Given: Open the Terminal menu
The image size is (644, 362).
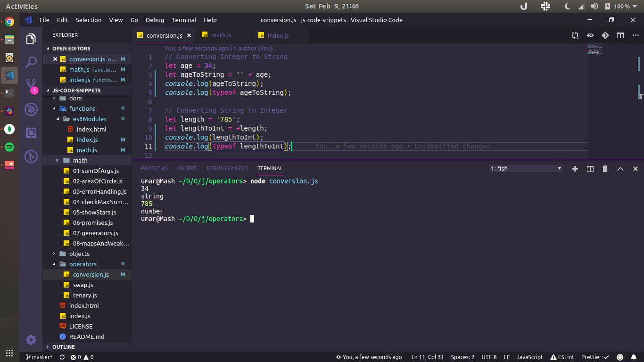Looking at the screenshot, I should (x=184, y=20).
